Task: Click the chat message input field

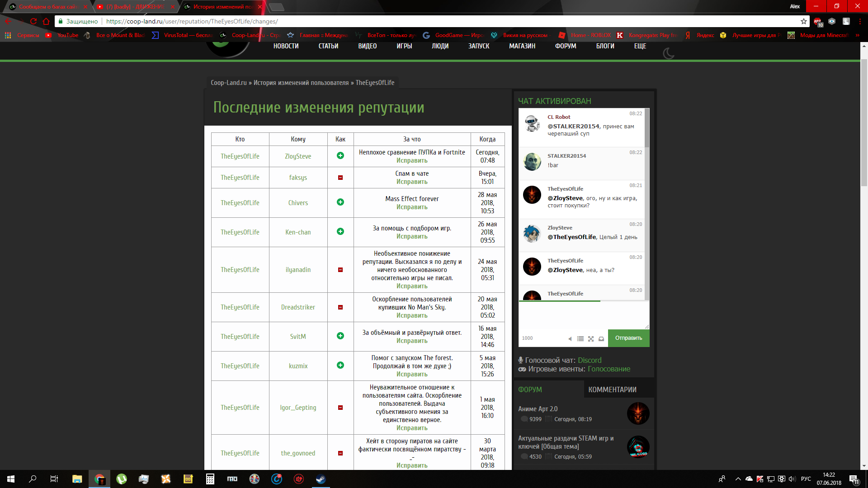Action: pyautogui.click(x=584, y=315)
